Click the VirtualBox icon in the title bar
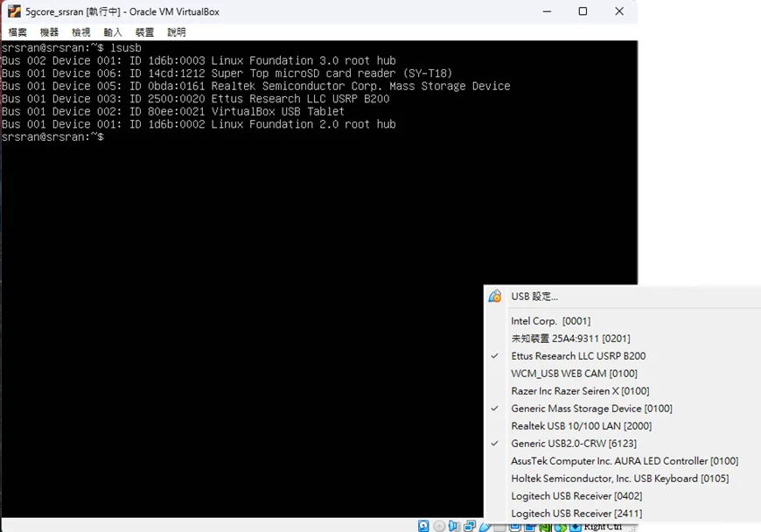The image size is (761, 532). click(x=15, y=11)
